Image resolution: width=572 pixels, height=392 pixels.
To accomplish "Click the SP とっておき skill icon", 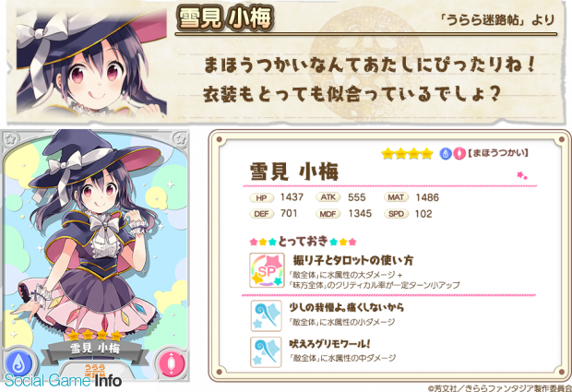I will point(267,270).
